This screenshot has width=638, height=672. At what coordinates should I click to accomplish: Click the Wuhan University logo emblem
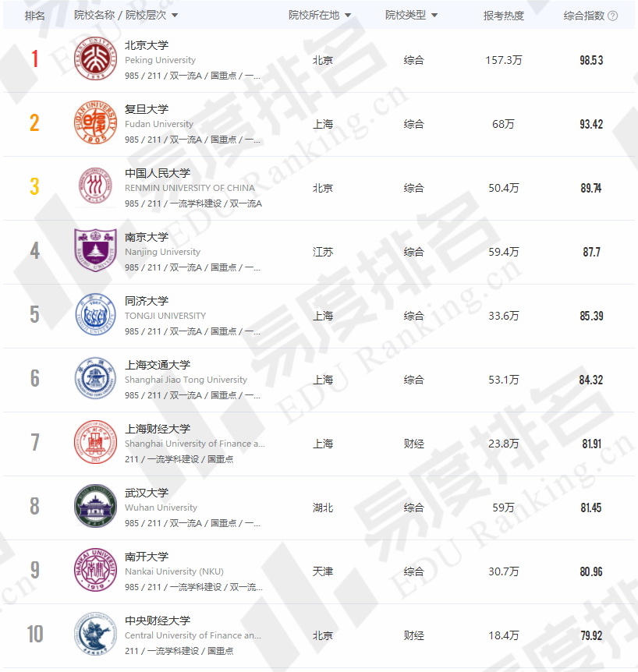[x=95, y=507]
